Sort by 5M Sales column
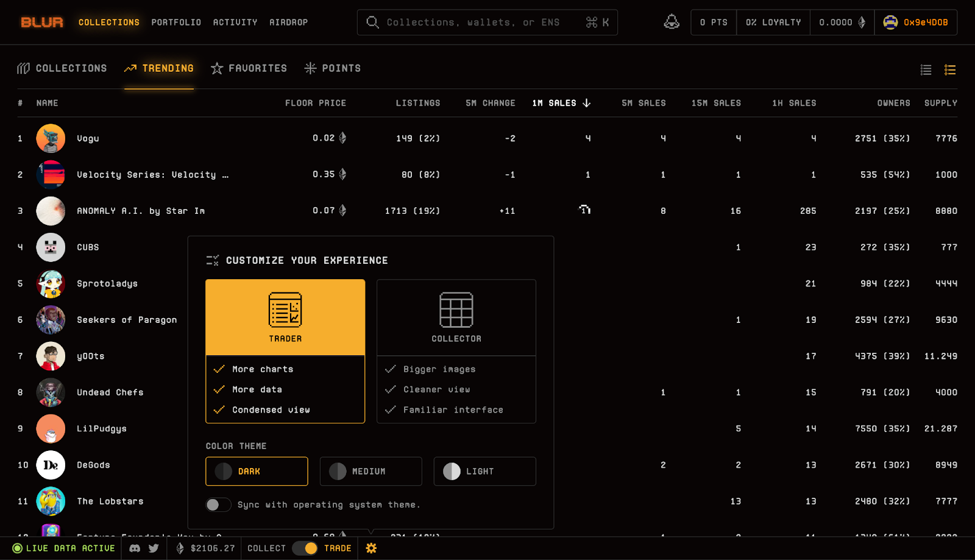Viewport: 975px width, 560px height. pos(643,103)
